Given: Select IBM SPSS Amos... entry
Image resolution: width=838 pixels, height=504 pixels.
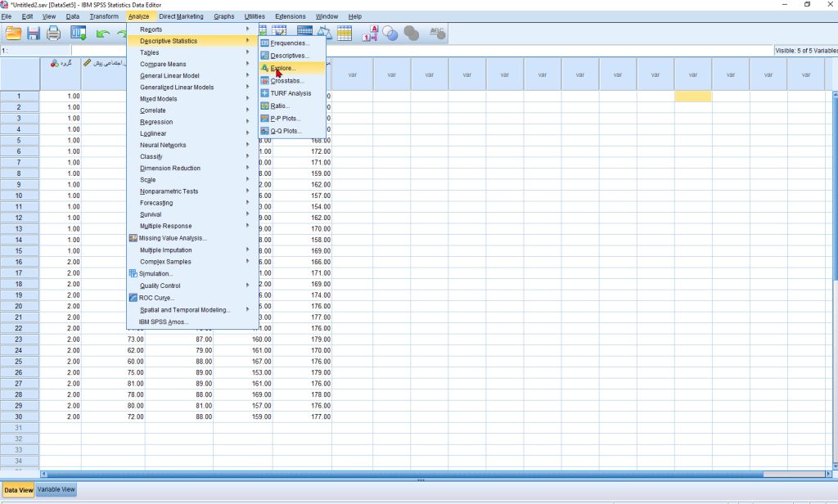Looking at the screenshot, I should (x=164, y=322).
